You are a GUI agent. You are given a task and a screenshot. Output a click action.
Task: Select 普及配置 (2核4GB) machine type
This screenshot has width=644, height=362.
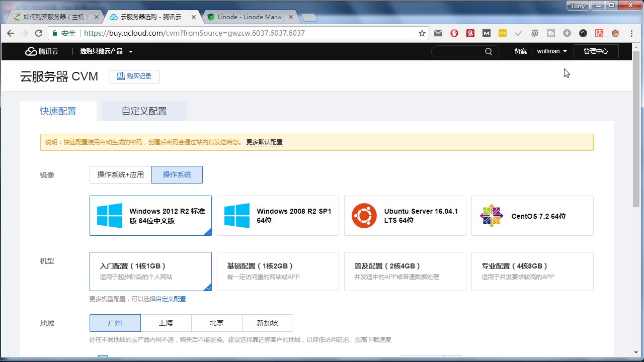pyautogui.click(x=405, y=271)
